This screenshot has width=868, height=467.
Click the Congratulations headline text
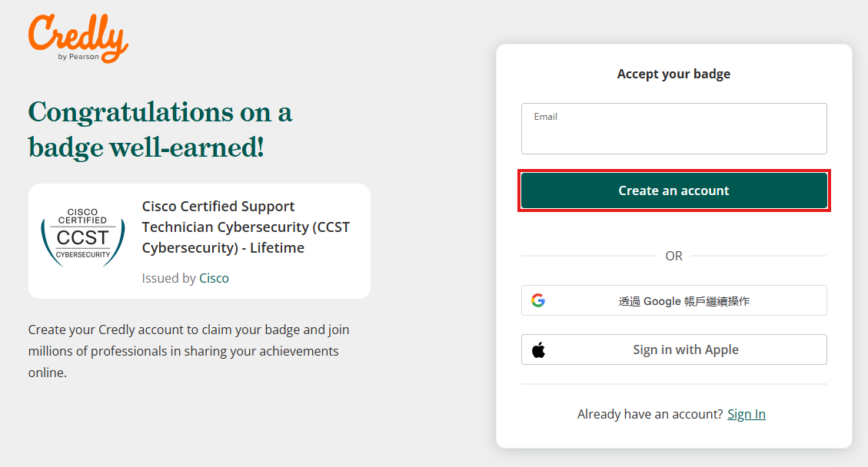coord(160,113)
